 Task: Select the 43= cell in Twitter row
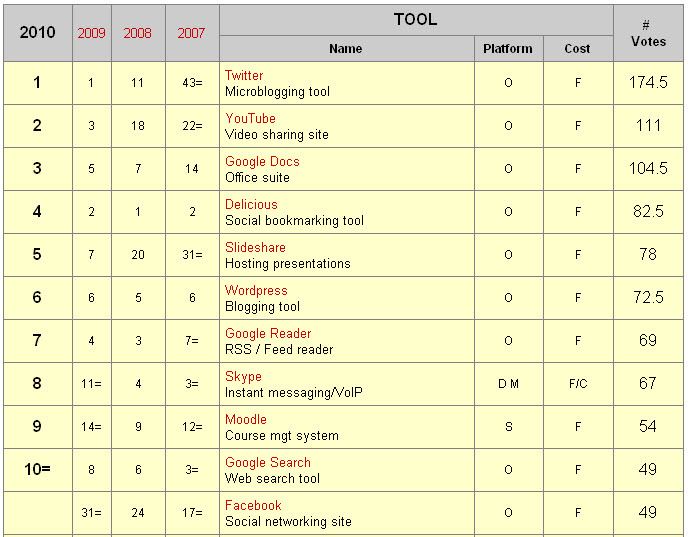click(x=192, y=82)
